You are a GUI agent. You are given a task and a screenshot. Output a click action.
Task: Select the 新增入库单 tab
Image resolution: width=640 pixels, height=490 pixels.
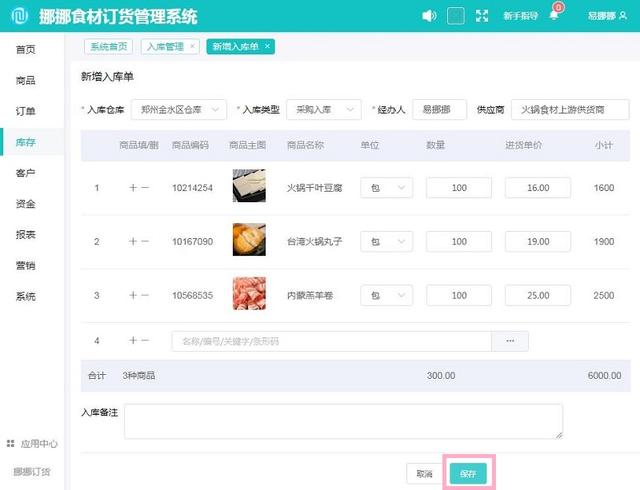[236, 47]
